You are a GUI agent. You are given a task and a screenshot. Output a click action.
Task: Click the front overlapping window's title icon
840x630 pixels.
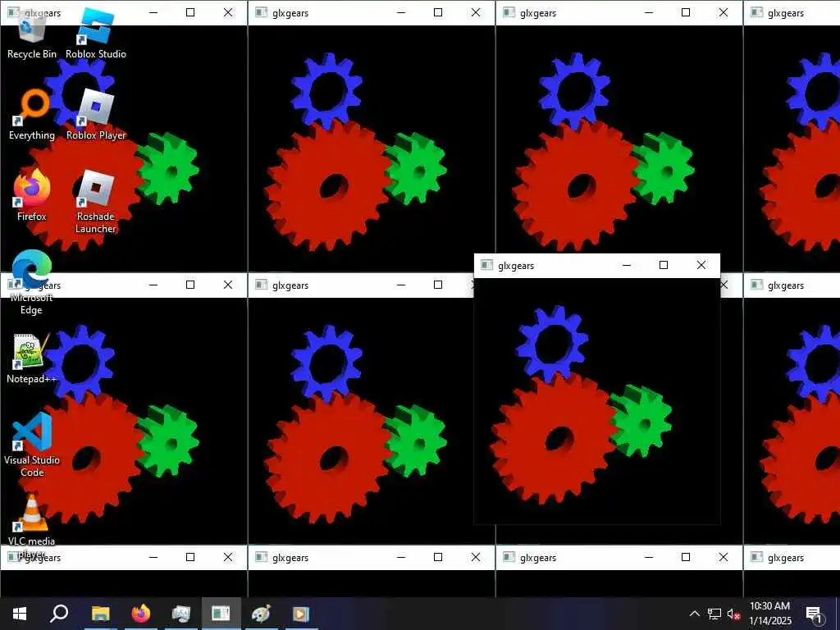coord(486,265)
